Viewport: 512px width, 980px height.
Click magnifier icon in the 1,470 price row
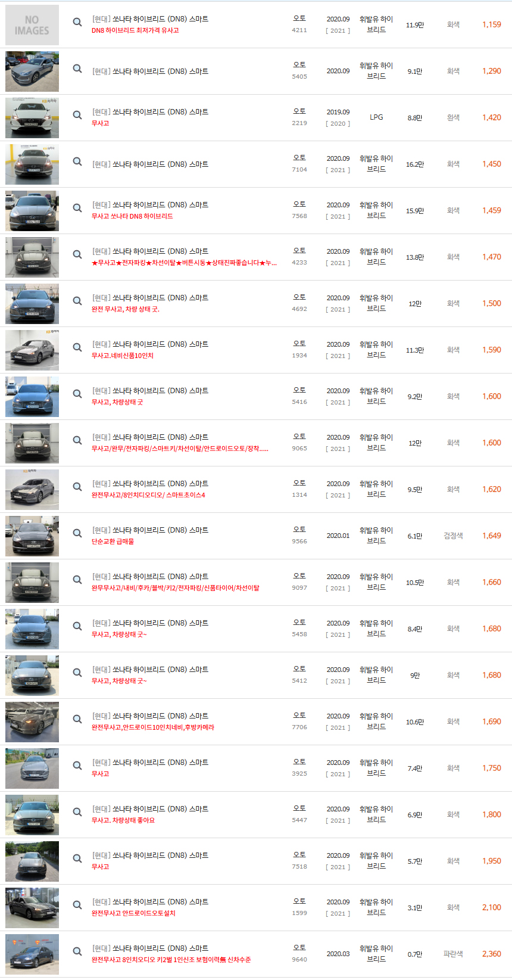[77, 254]
